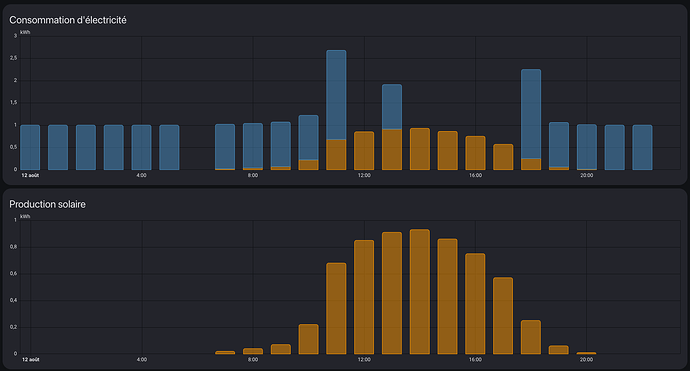Click the last blue bar on consumption chart
The image size is (690, 371).
pyautogui.click(x=642, y=147)
